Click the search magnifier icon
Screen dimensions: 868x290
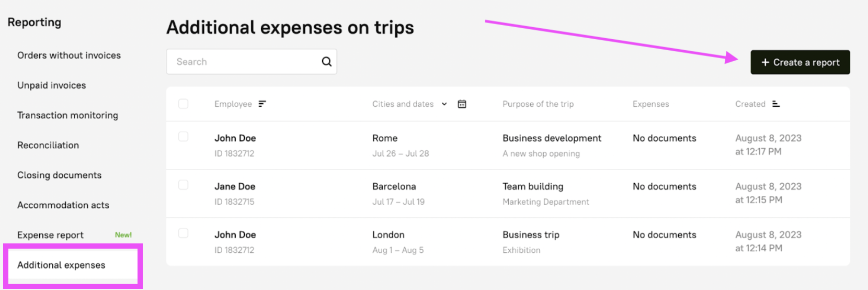[327, 62]
